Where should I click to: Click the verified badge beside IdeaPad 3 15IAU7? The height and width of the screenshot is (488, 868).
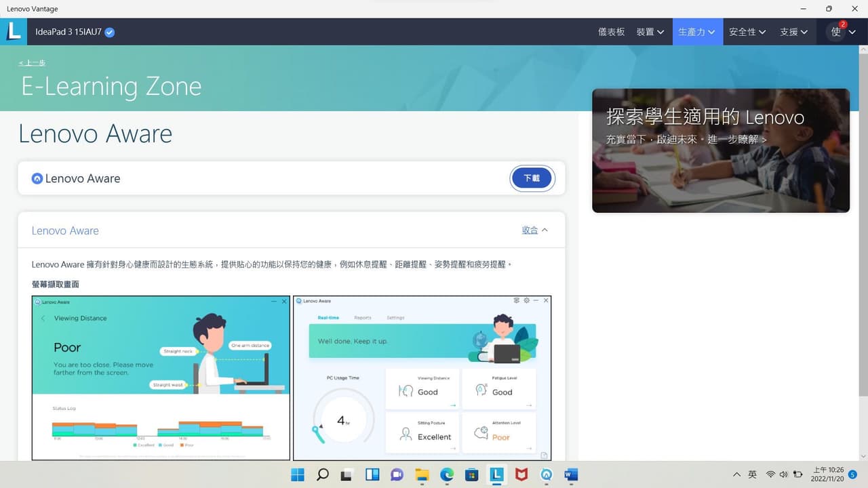pos(110,32)
